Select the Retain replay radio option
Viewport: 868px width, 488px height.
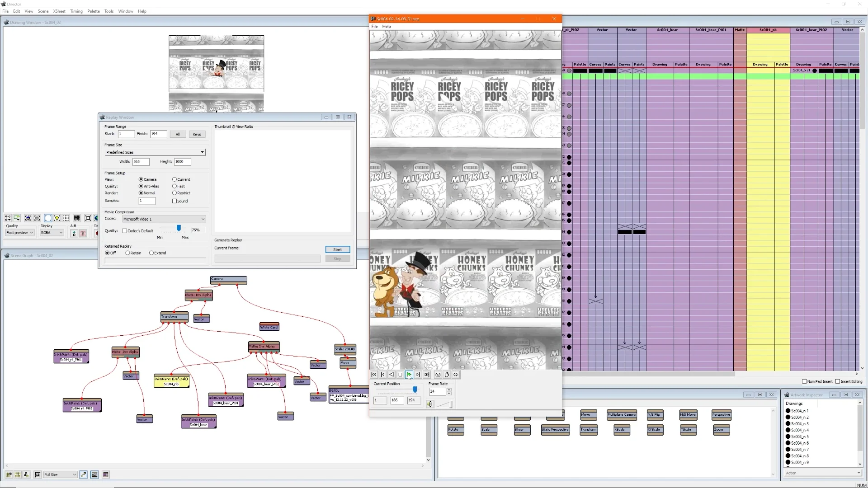point(128,253)
